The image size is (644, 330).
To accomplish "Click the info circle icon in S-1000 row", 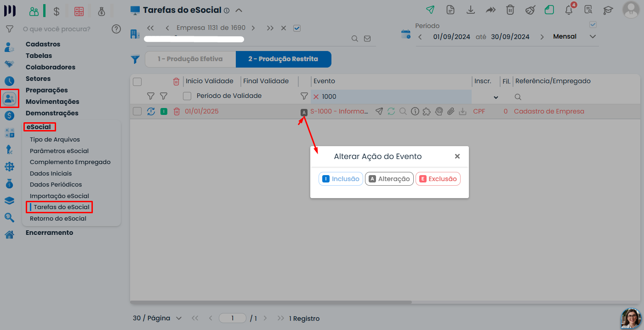I will [415, 111].
